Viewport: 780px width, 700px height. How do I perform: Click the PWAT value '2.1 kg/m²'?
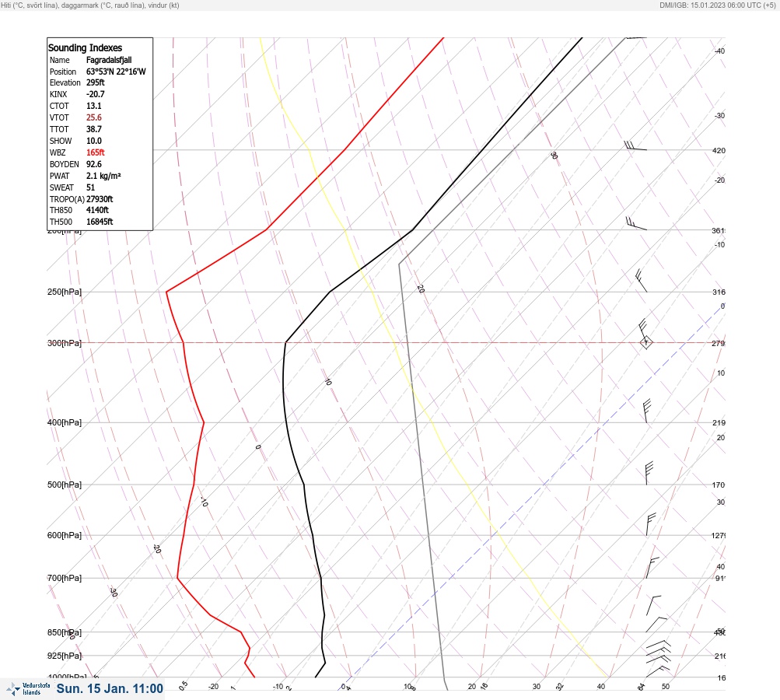point(103,176)
